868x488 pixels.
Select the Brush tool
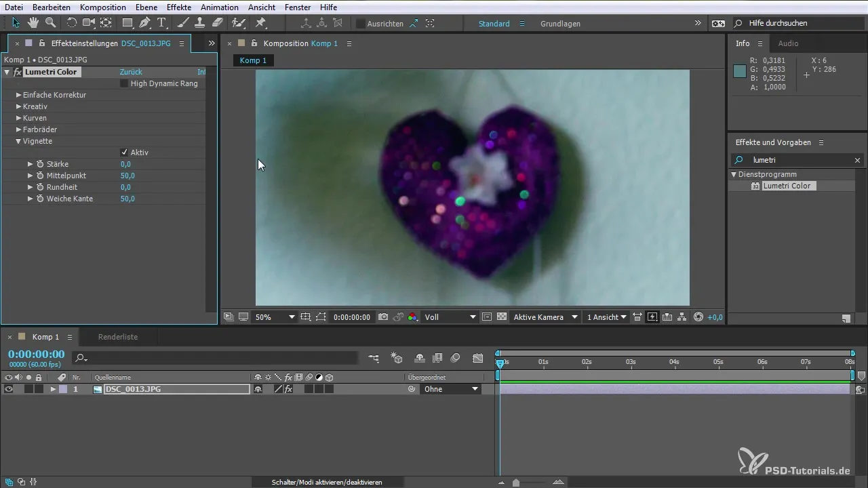tap(182, 23)
